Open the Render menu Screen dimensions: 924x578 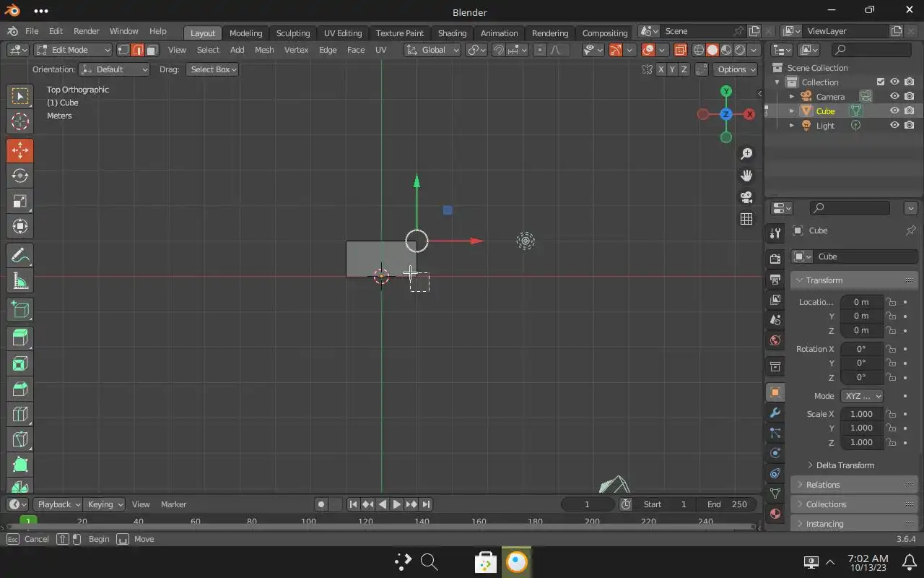pyautogui.click(x=86, y=31)
